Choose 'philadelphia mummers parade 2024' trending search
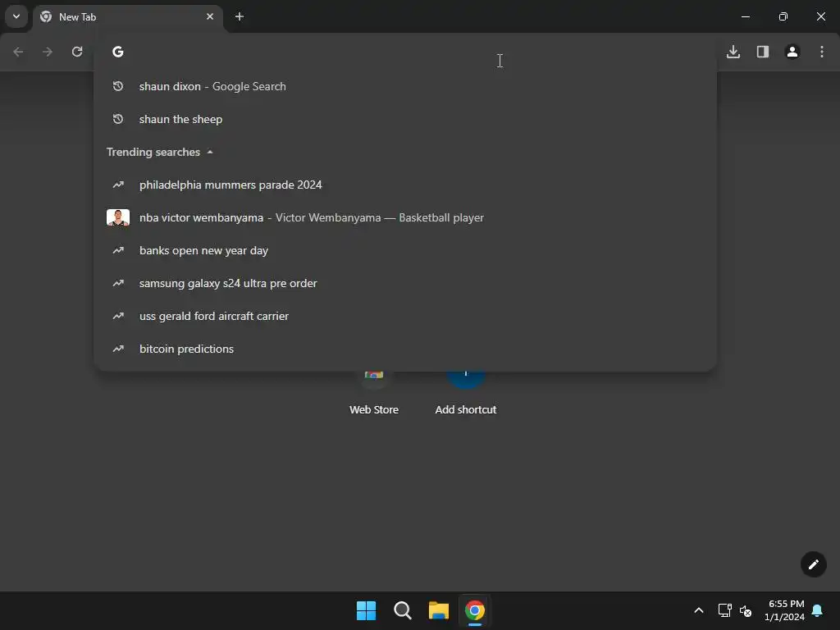 point(405,185)
